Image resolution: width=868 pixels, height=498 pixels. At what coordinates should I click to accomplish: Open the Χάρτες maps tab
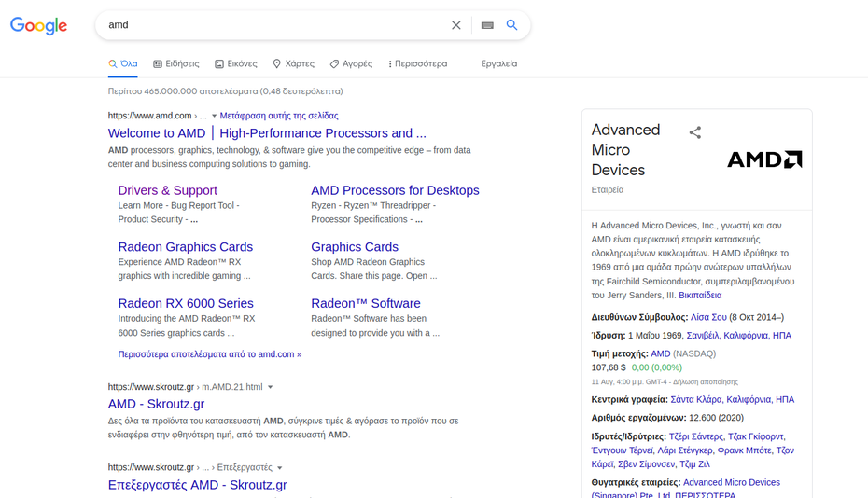293,64
